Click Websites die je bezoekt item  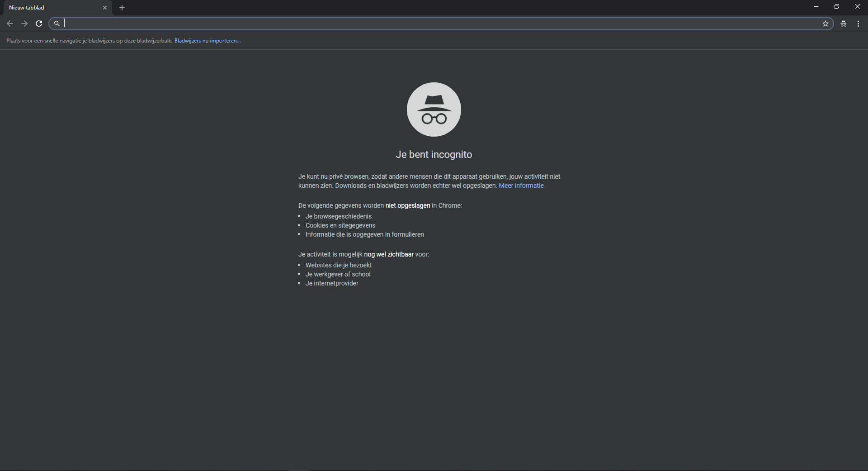[339, 265]
